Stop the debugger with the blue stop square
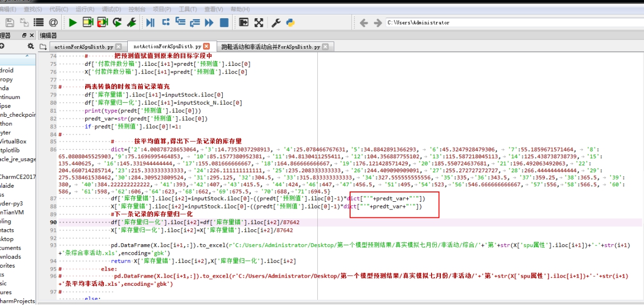This screenshot has width=644, height=305. pyautogui.click(x=224, y=22)
